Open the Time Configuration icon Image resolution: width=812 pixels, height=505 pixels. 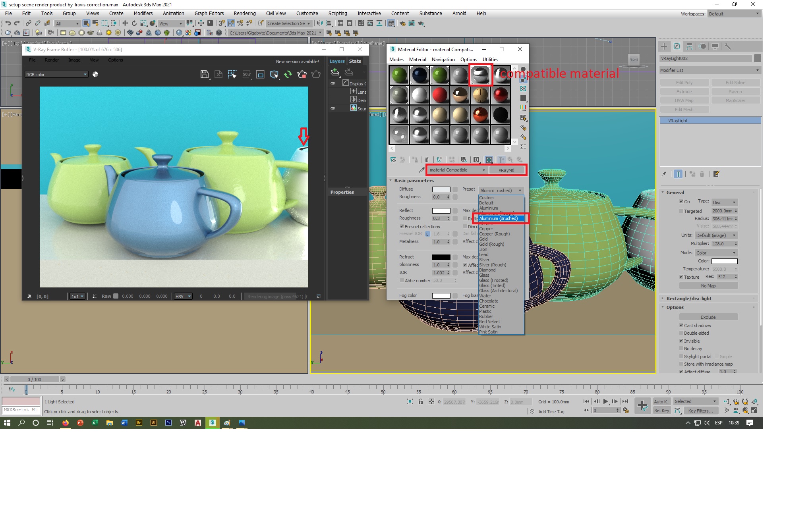pos(626,411)
